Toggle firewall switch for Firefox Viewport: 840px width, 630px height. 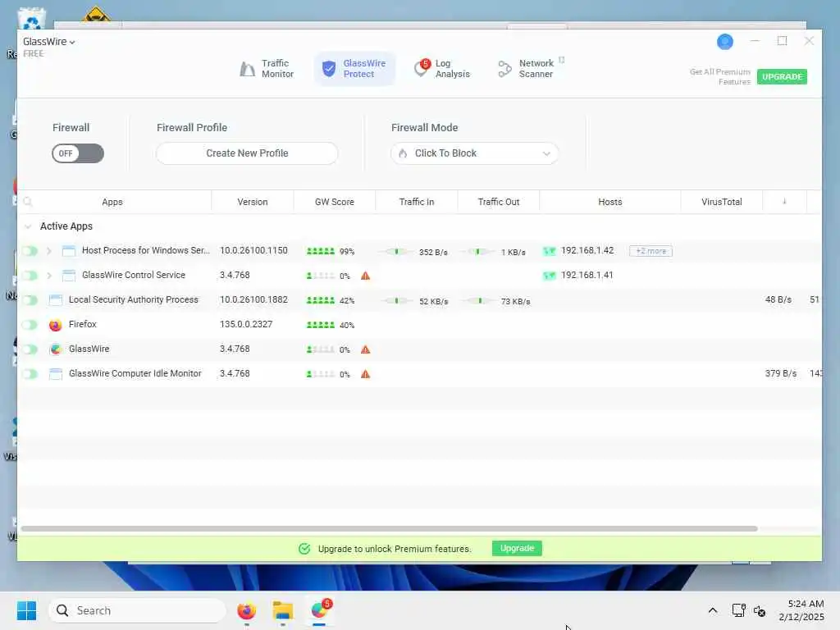30,325
